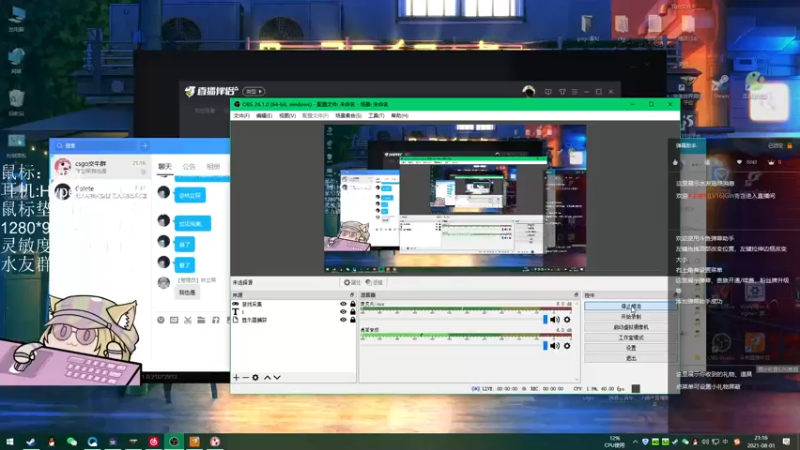Click the search field in chat window
Viewport: 800px width, 450px height.
click(x=96, y=145)
